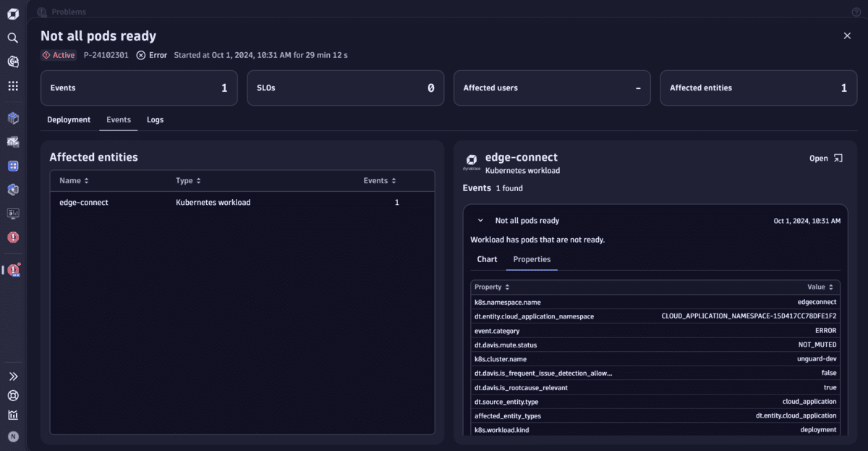This screenshot has width=868, height=451.
Task: Expand the sidebar using the double chevron
Action: pyautogui.click(x=12, y=376)
